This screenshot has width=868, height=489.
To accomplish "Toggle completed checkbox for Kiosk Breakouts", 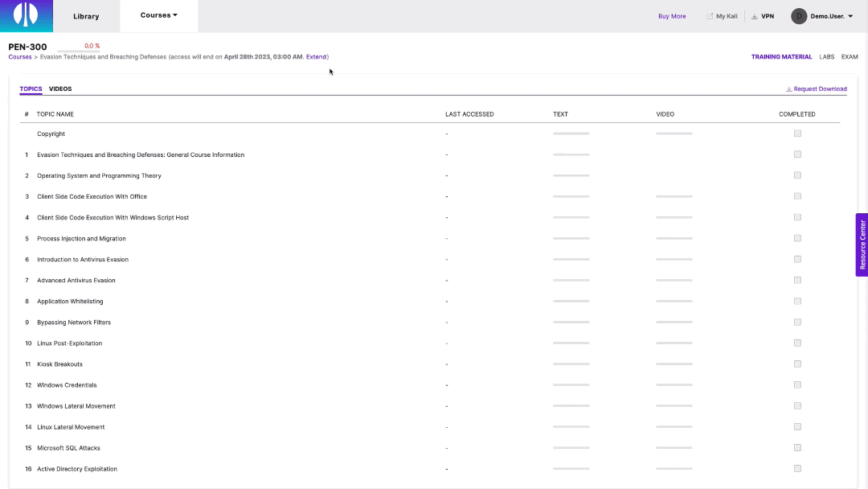I will (x=797, y=363).
